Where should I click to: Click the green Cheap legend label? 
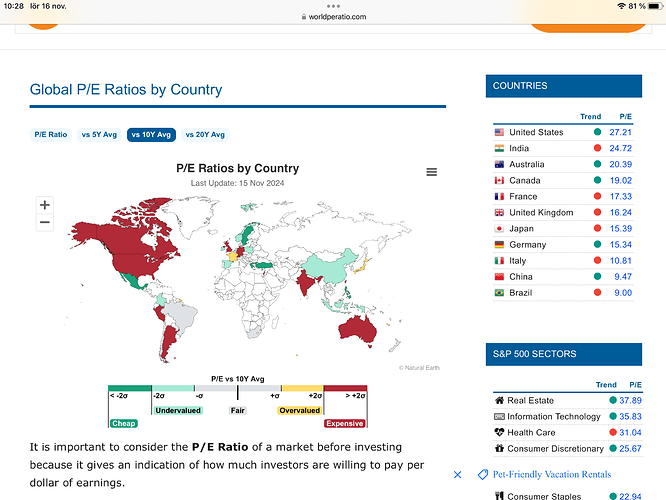tap(124, 424)
